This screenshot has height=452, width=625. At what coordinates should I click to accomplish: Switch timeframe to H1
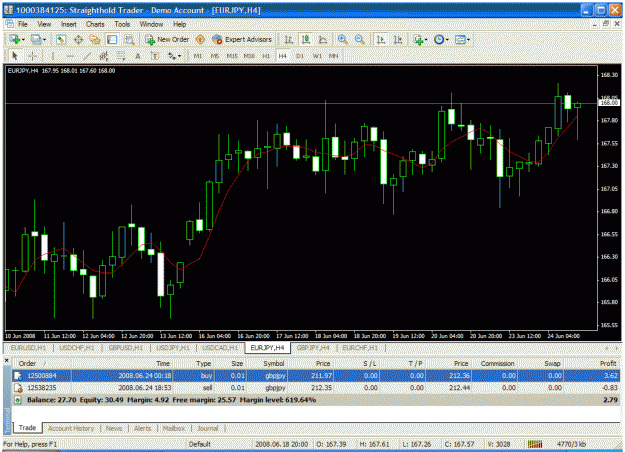point(266,56)
